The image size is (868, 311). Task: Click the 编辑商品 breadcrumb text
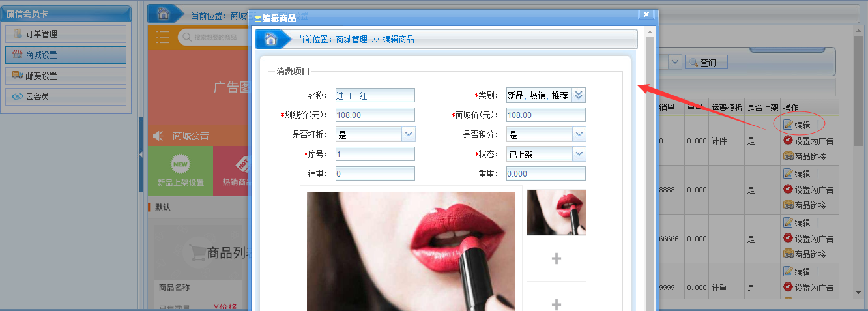(x=398, y=39)
